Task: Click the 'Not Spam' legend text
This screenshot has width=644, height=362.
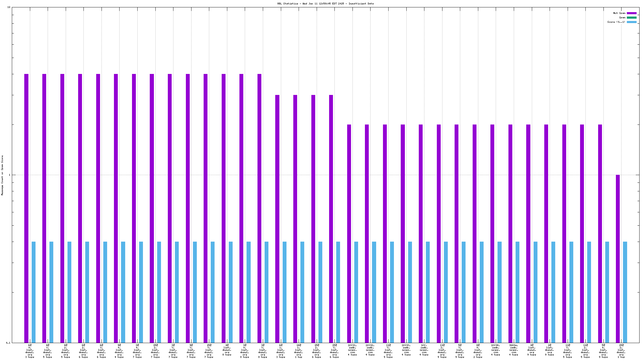Action: [x=619, y=13]
